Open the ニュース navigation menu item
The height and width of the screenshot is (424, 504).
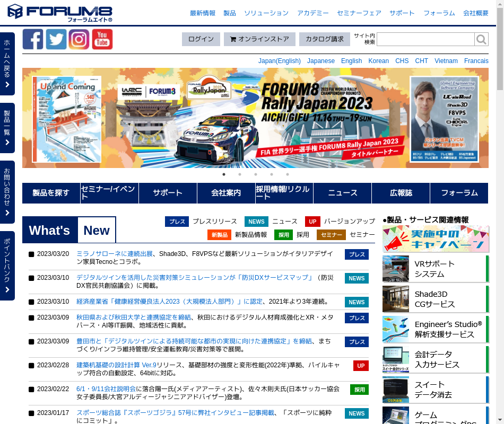(342, 193)
